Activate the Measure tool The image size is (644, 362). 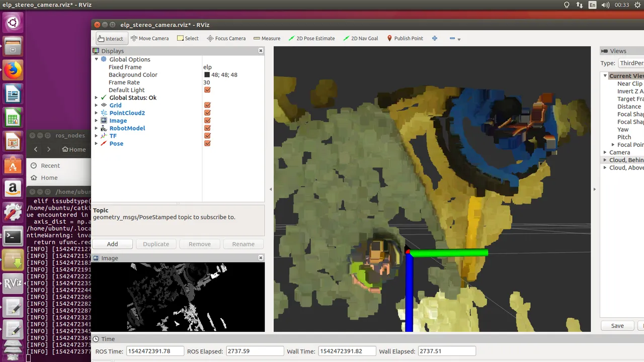pos(267,38)
